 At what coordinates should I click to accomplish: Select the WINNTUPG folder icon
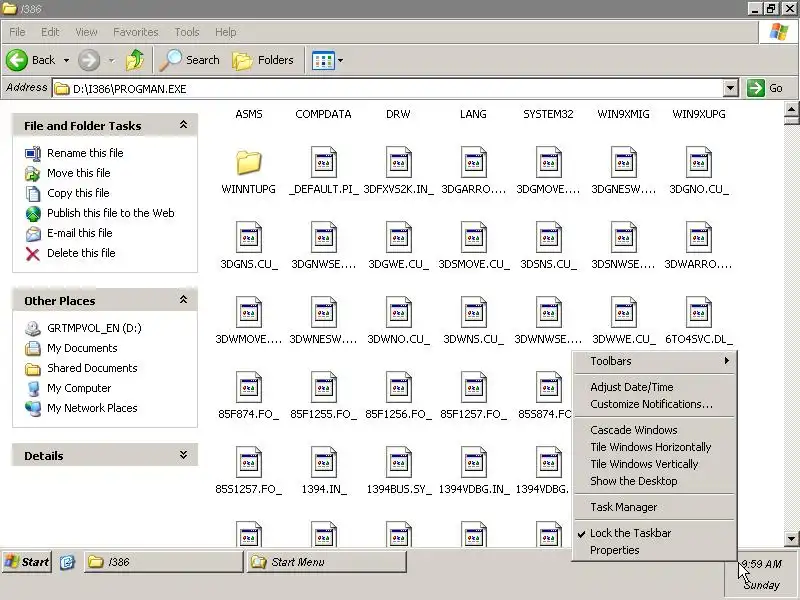(x=248, y=163)
